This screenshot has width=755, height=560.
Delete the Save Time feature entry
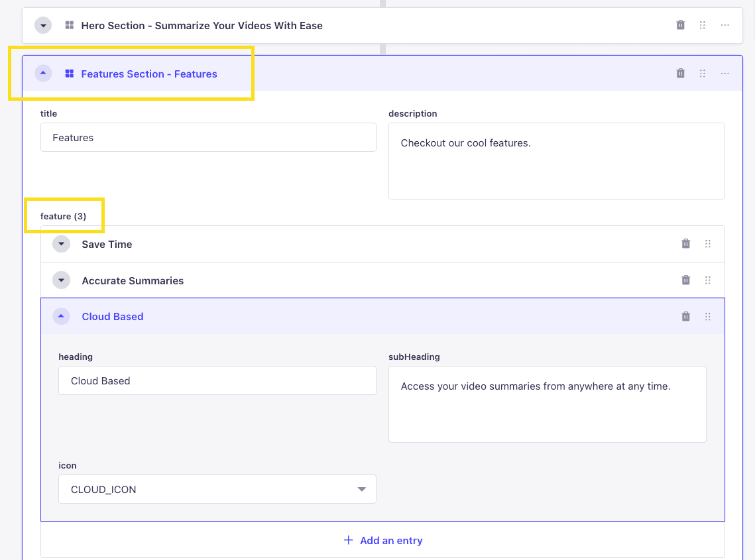point(685,244)
